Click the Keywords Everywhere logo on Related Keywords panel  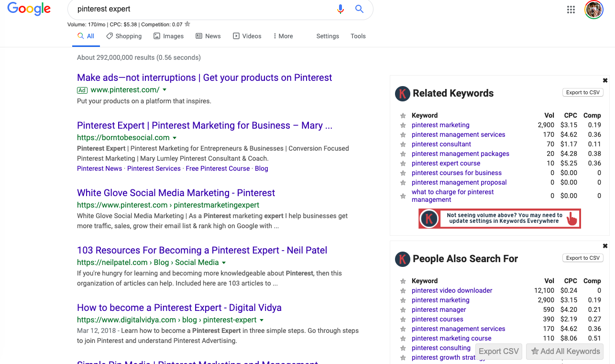tap(402, 93)
